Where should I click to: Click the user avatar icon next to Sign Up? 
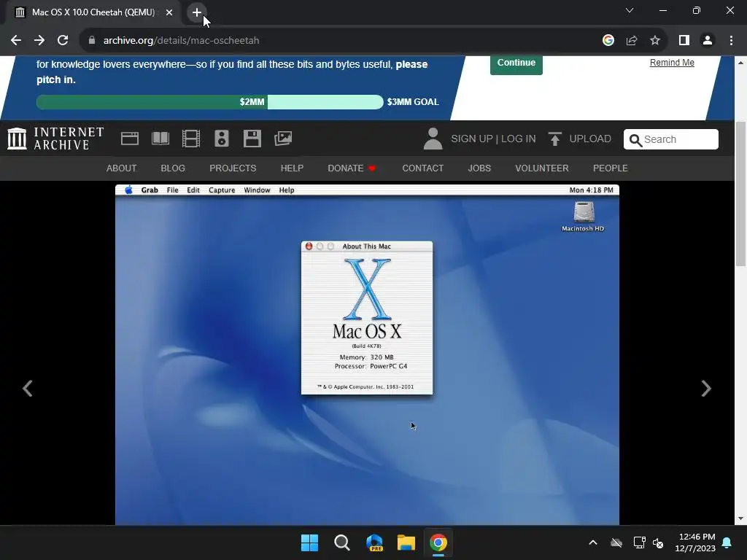(433, 139)
